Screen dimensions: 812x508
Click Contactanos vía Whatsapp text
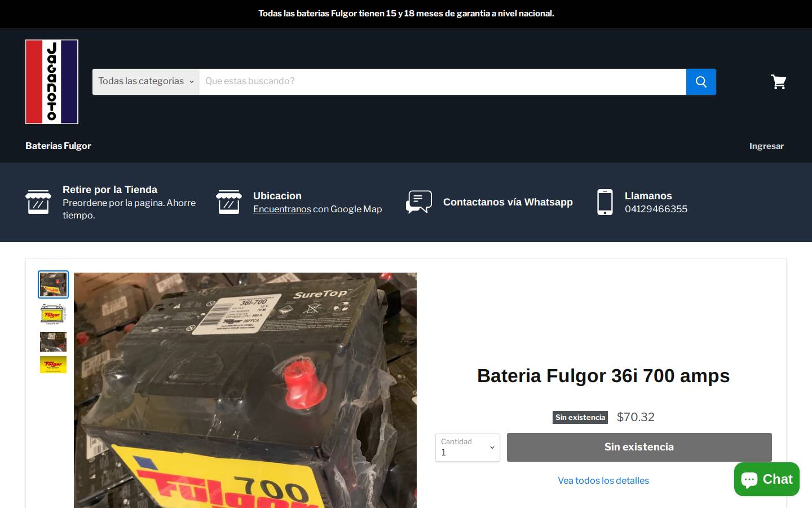tap(508, 202)
